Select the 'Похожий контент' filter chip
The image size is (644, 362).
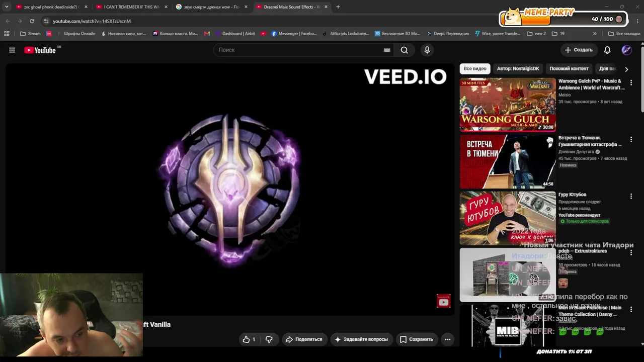[569, 68]
